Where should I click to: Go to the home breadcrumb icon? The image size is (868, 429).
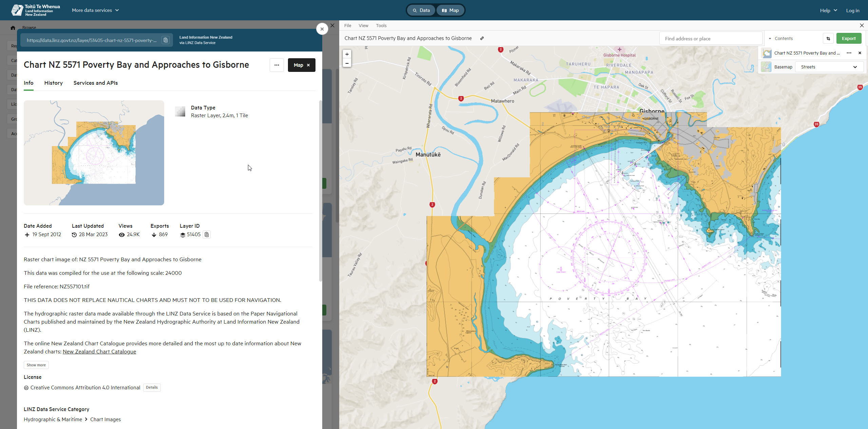[x=13, y=28]
